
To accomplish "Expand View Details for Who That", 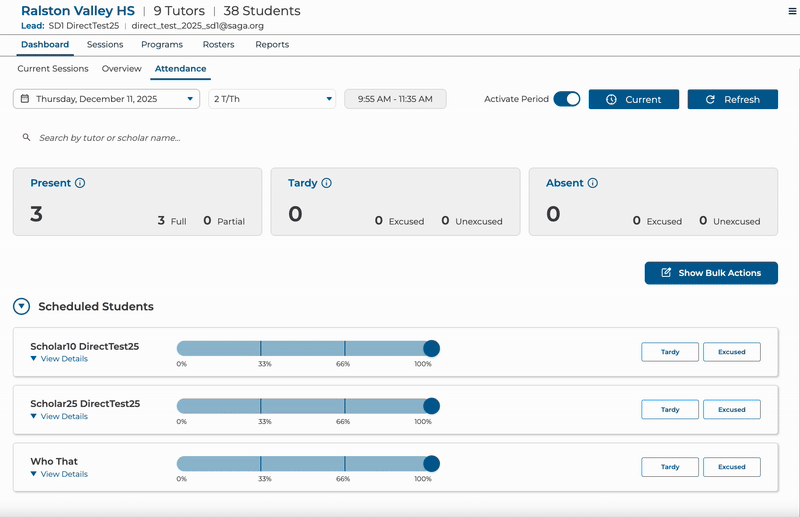I will tap(59, 474).
